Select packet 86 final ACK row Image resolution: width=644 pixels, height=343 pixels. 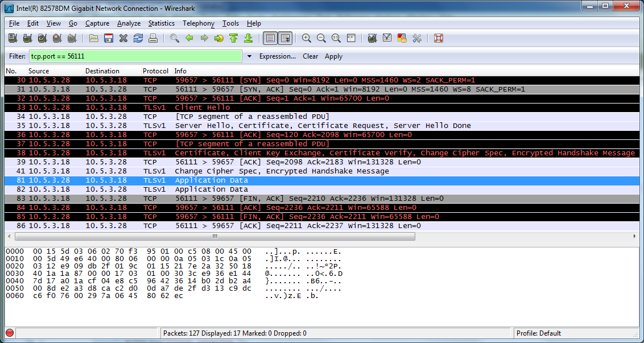tap(322, 225)
